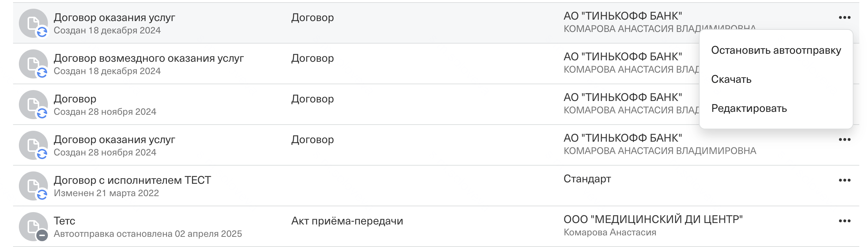Click icon of Договор оказания услуг from 28 ноября
868x247 pixels.
click(x=33, y=145)
